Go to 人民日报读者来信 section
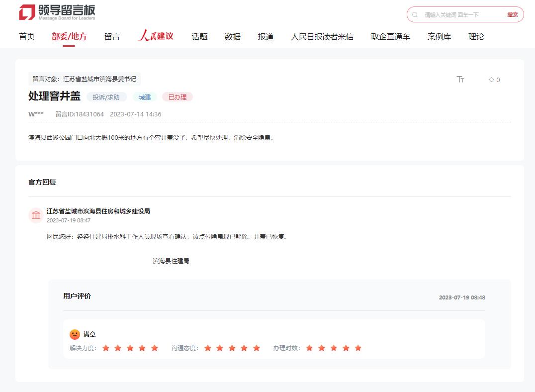Screen dimensions: 535x392 [x=322, y=36]
